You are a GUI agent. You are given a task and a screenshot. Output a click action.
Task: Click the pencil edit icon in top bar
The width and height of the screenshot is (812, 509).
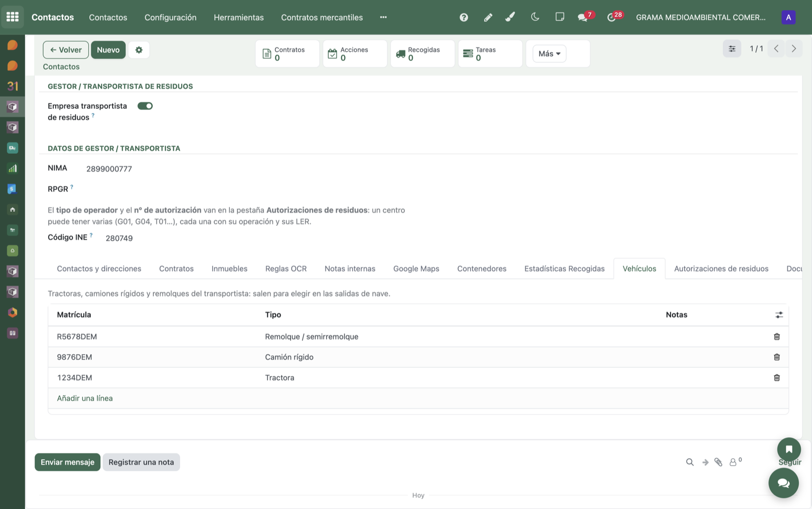coord(488,17)
